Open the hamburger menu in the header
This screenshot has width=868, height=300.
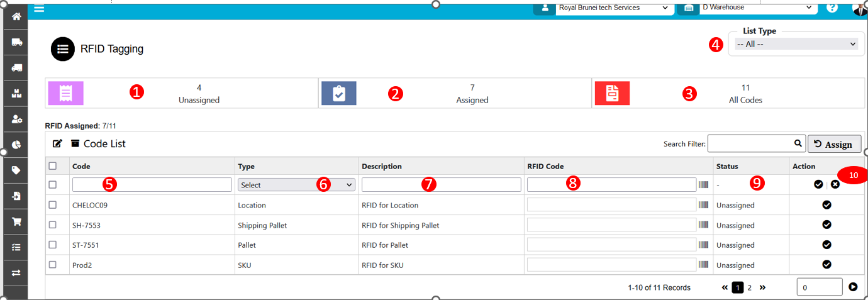[39, 9]
